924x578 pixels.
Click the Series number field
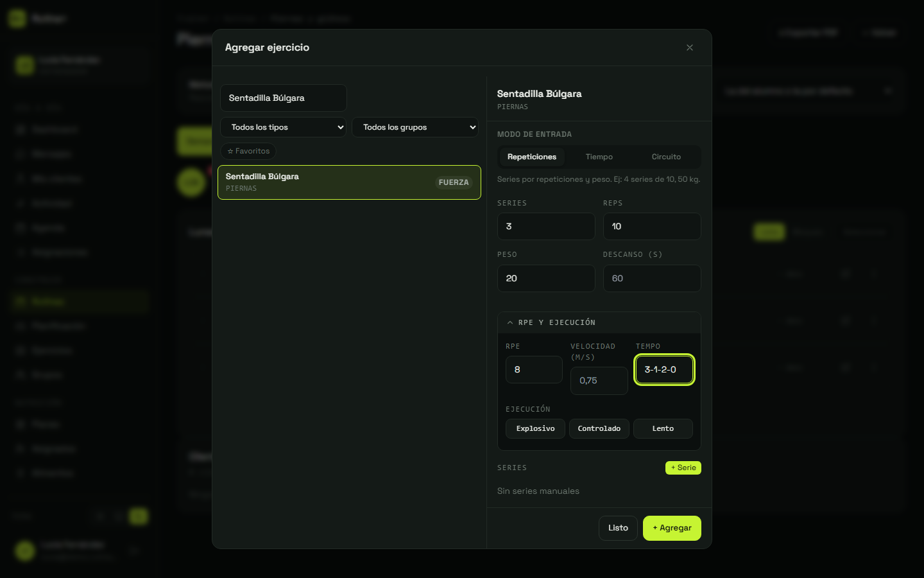(x=546, y=227)
